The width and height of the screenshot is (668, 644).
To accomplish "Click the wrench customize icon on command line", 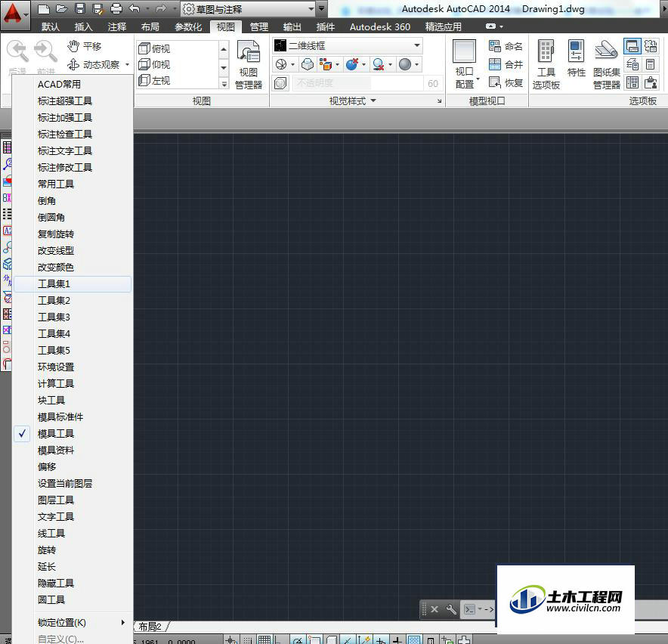I will point(450,609).
